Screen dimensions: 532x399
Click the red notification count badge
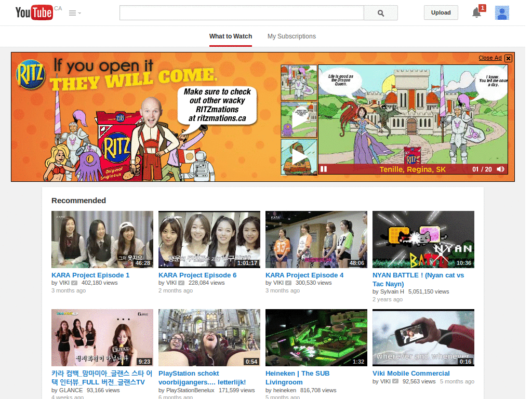(482, 8)
